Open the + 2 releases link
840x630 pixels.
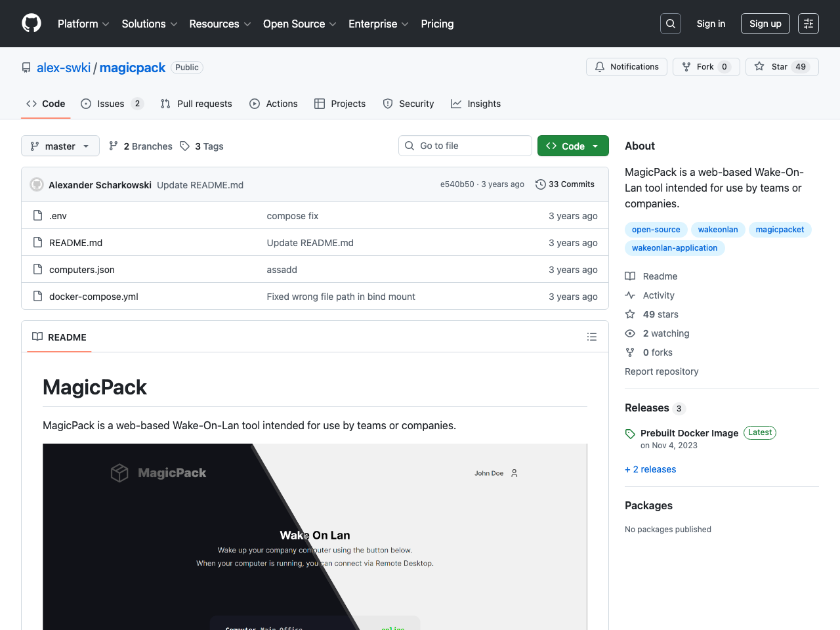[x=650, y=469]
